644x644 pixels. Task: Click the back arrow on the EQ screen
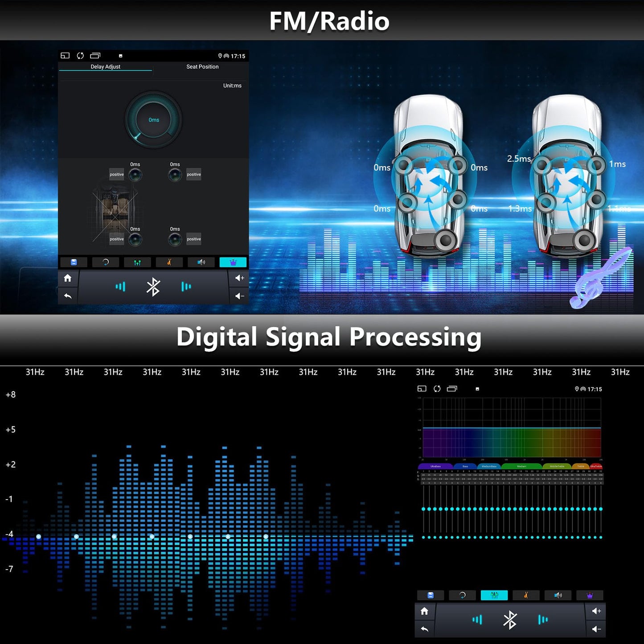tap(424, 629)
